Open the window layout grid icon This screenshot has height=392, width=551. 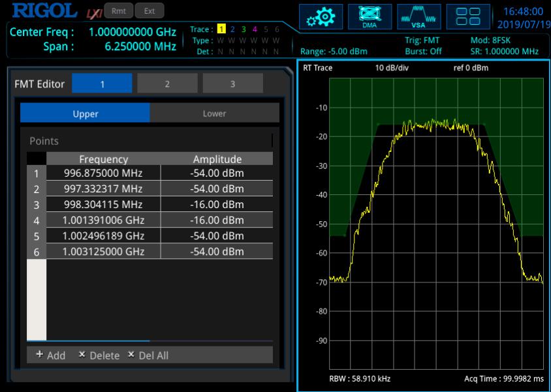pyautogui.click(x=468, y=17)
